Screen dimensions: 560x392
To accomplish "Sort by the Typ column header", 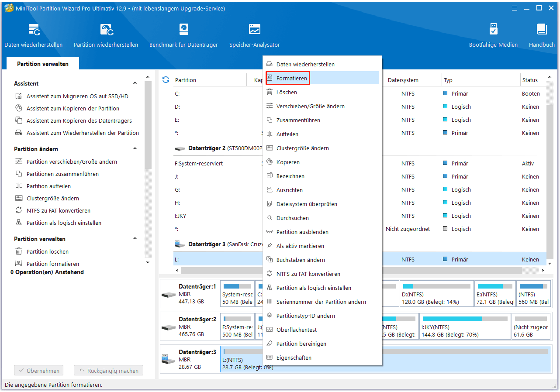I will click(448, 80).
